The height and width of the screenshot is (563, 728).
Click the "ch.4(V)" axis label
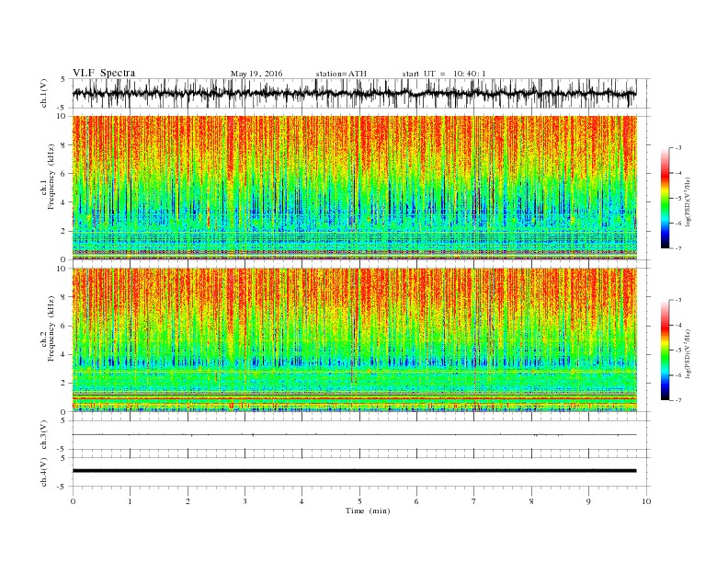[x=44, y=472]
